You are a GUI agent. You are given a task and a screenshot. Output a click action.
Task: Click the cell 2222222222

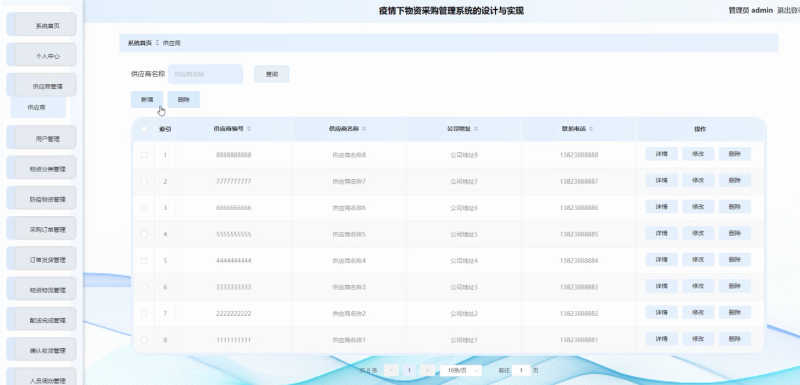[234, 314]
